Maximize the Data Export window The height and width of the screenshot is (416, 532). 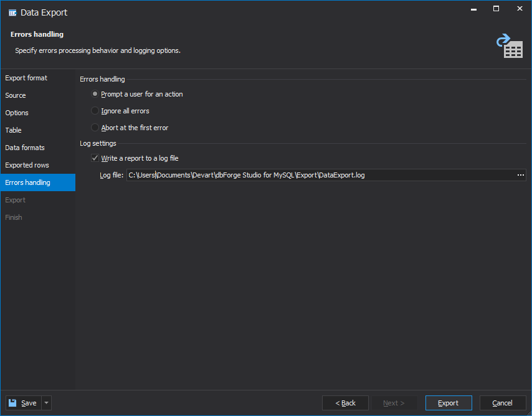pyautogui.click(x=496, y=9)
